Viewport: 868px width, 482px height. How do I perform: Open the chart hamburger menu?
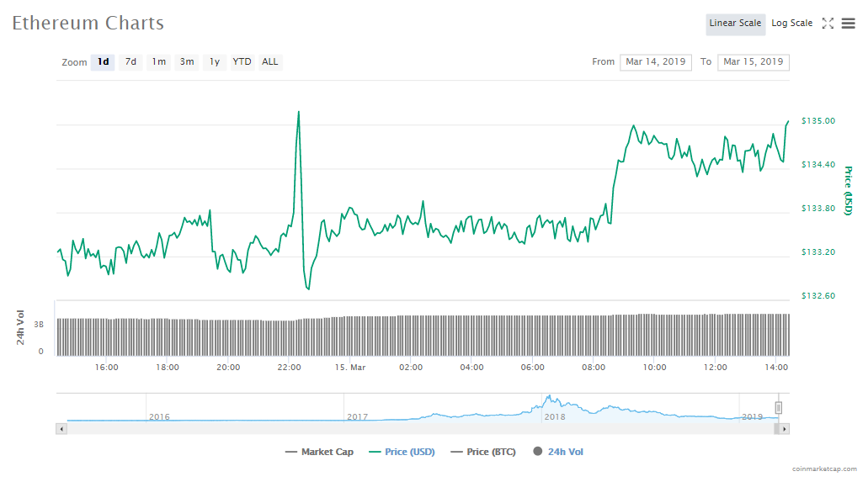[x=848, y=24]
